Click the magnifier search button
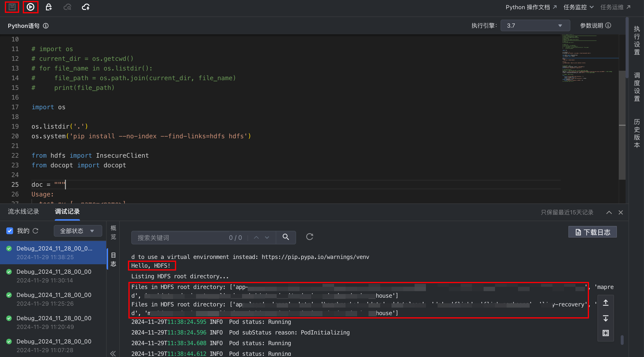 point(286,237)
